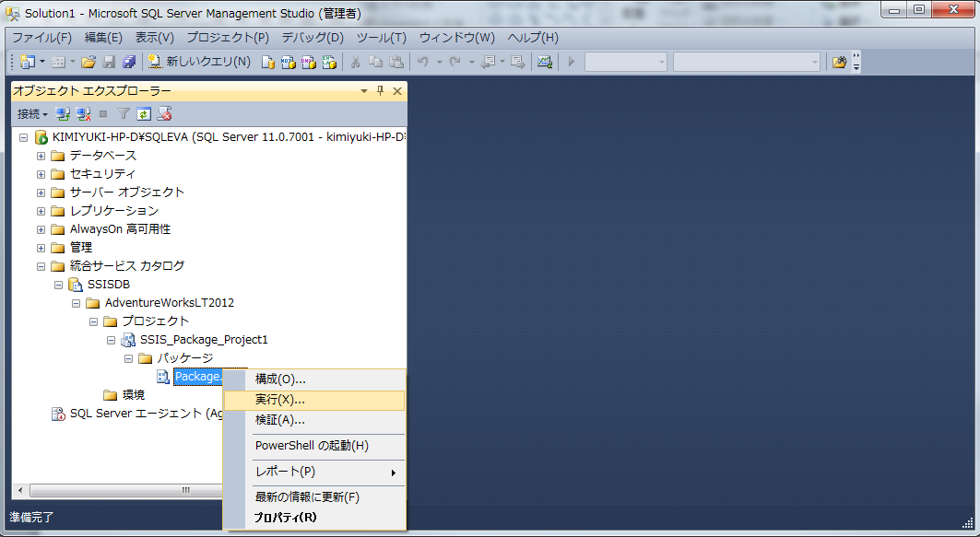Click the 新しいクエリ(N) button
This screenshot has width=980, height=537.
coord(199,62)
